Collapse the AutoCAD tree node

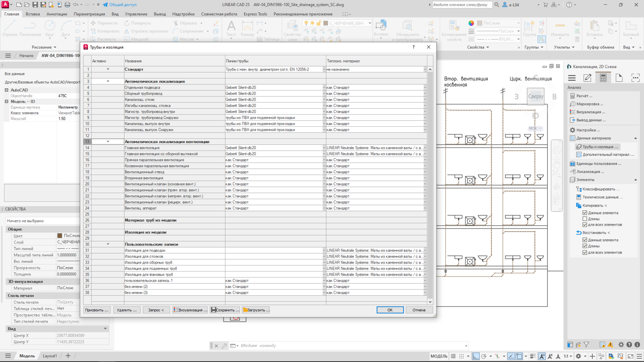[x=7, y=90]
